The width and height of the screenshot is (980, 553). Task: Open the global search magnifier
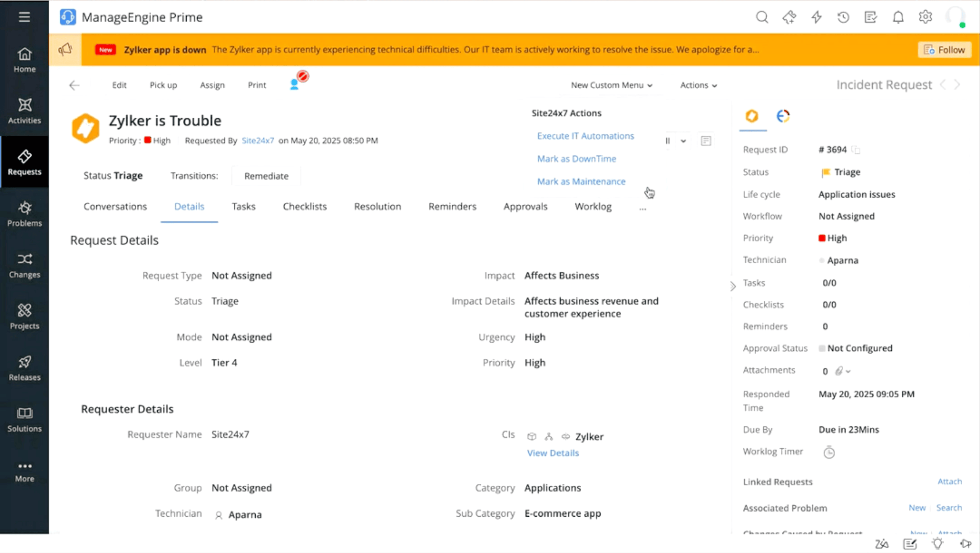[762, 17]
